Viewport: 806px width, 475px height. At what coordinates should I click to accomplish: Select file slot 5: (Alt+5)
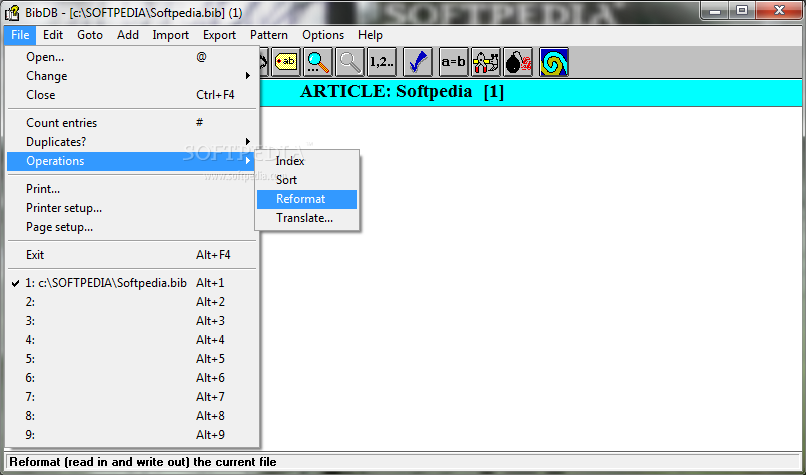pos(132,359)
